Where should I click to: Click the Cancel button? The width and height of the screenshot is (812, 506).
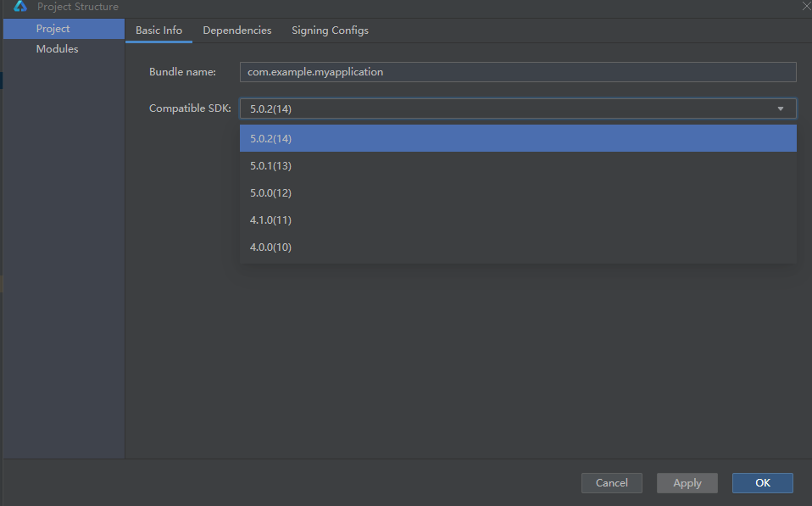(x=612, y=483)
